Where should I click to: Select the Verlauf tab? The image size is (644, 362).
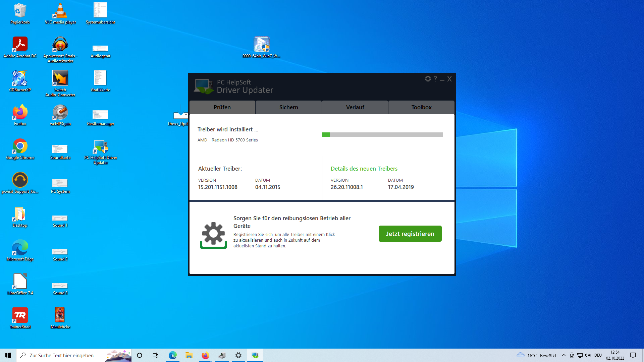click(x=355, y=107)
